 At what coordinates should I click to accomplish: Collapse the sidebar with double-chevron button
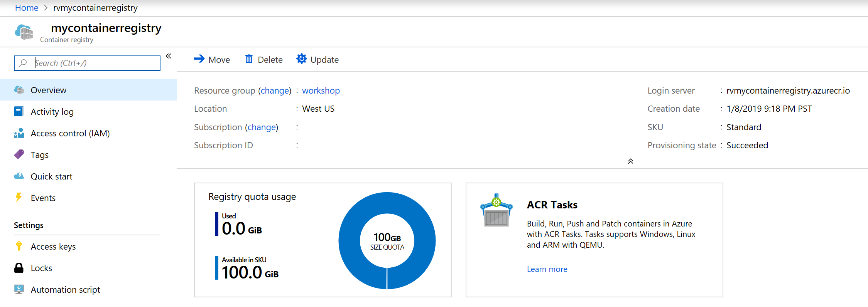[169, 56]
